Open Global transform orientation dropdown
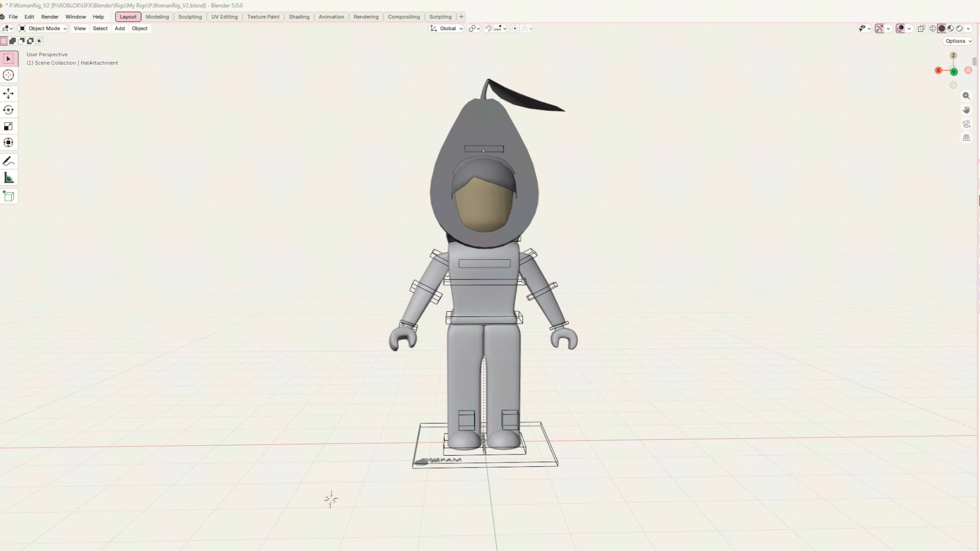 [x=447, y=29]
